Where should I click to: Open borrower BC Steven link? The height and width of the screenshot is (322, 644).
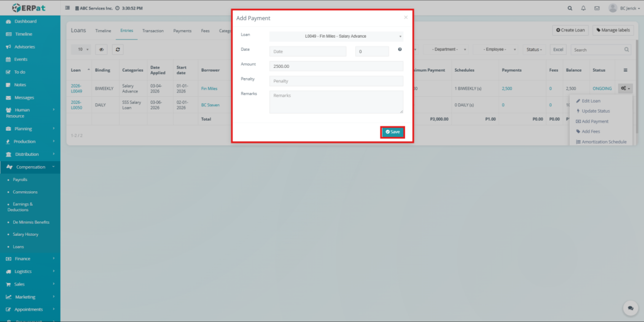point(210,105)
